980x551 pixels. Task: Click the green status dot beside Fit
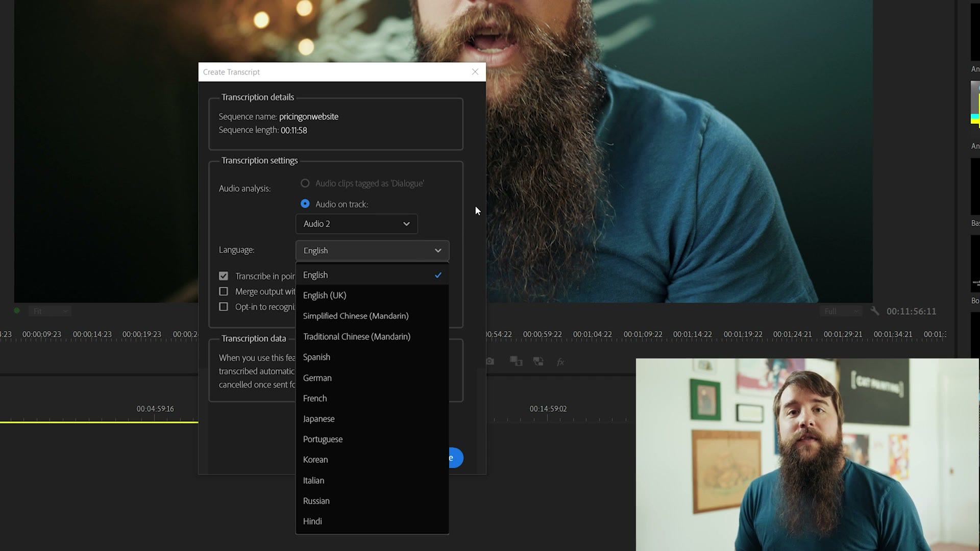(x=17, y=311)
